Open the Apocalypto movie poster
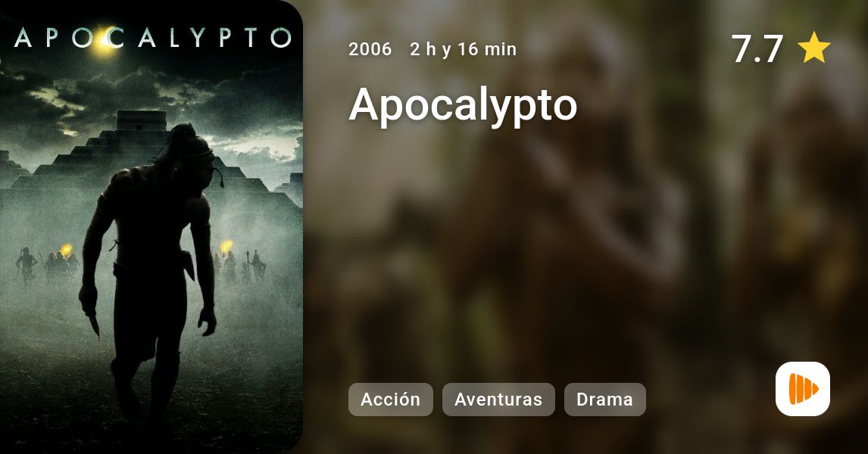The width and height of the screenshot is (868, 454). click(x=151, y=227)
